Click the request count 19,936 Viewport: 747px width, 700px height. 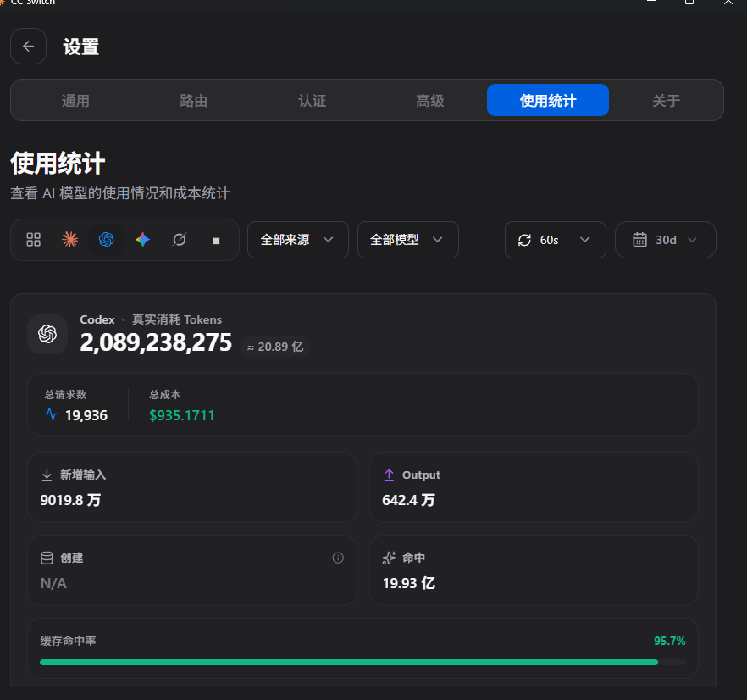[86, 415]
